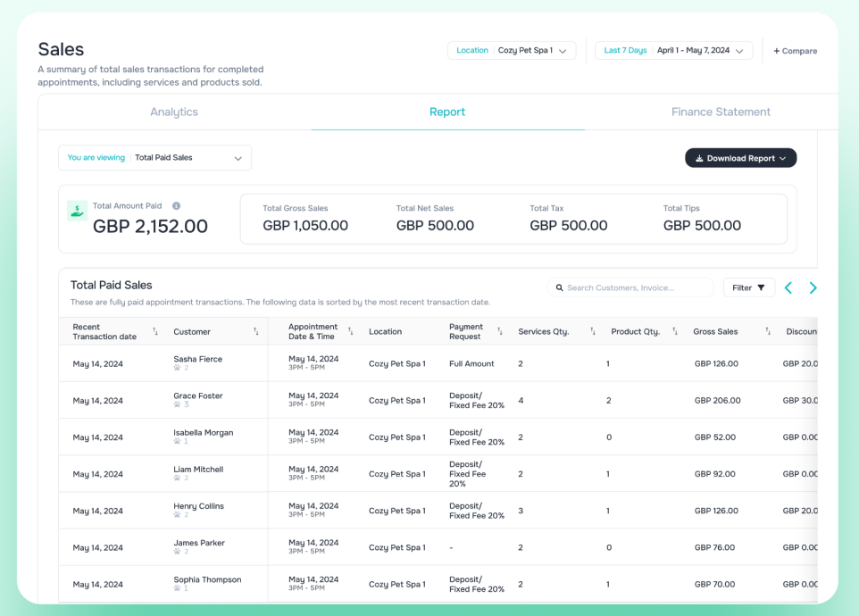Click paw icon under Sophia Thompson
The image size is (859, 616).
point(177,588)
